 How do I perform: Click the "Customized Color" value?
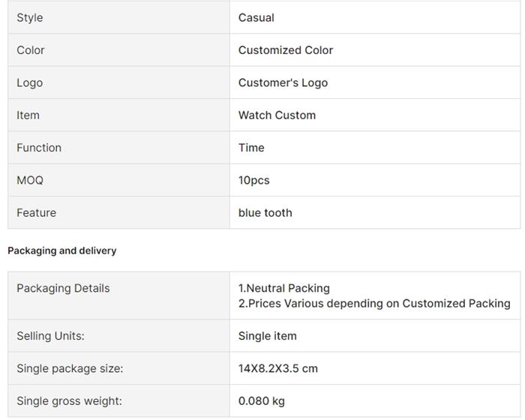coord(286,50)
